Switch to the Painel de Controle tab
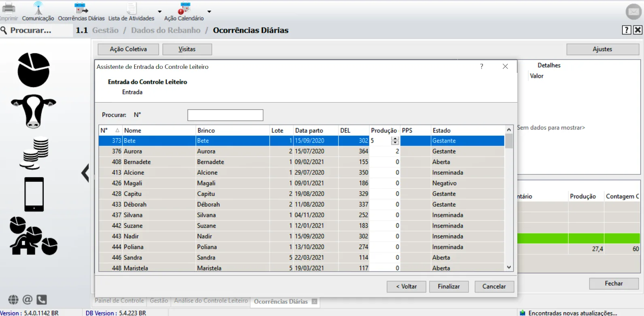The image size is (644, 316). click(x=119, y=301)
